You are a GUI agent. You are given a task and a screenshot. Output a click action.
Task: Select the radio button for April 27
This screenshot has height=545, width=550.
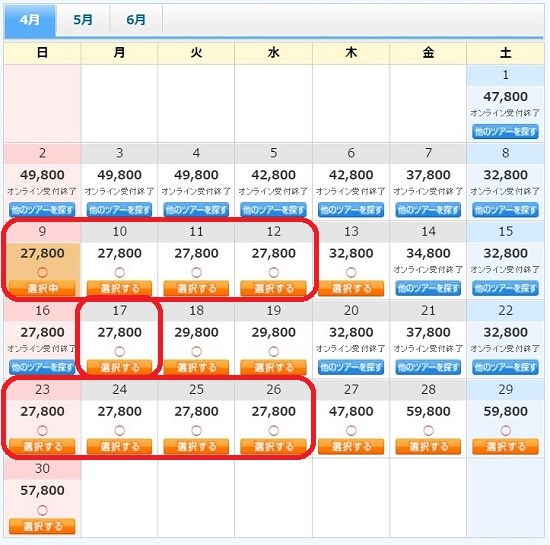coord(351,430)
